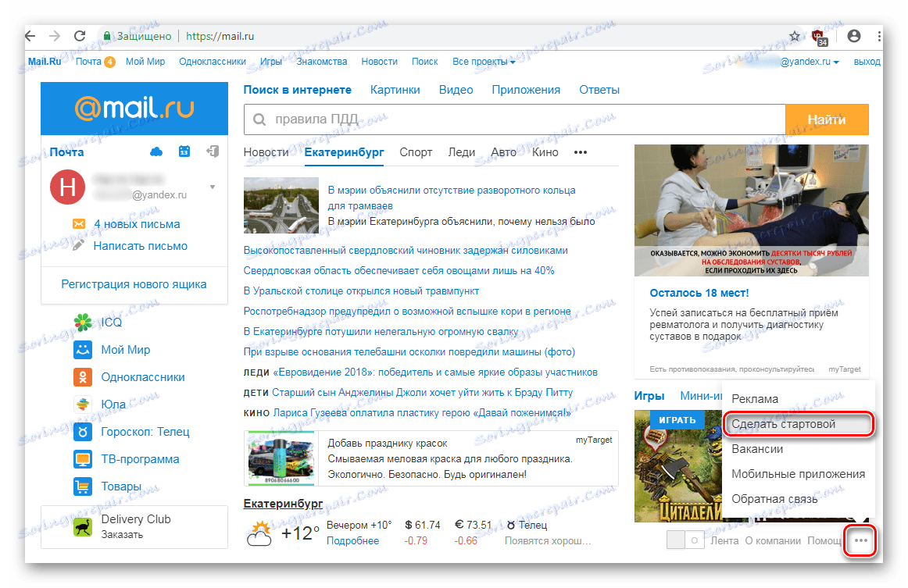Open the @yandex.ru account dropdown in header
Screen dimensions: 908x588
(x=810, y=62)
